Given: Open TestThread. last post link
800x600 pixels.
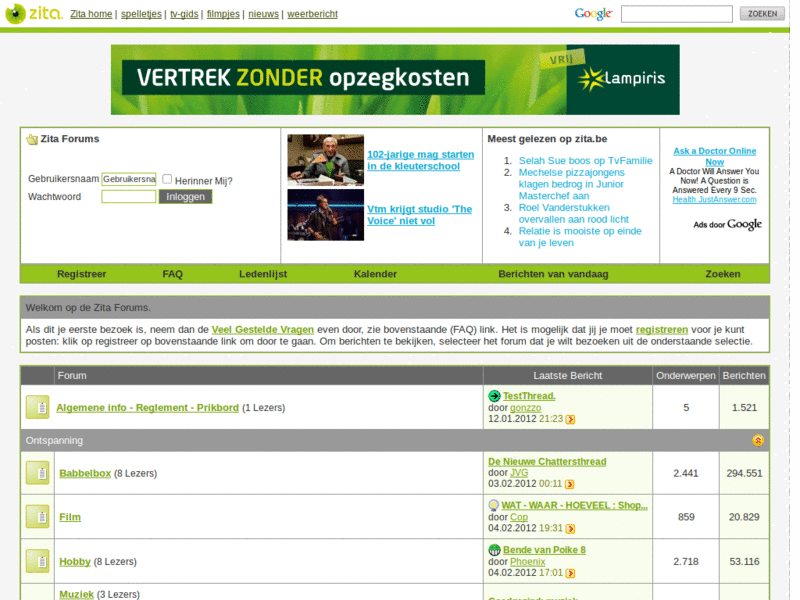Looking at the screenshot, I should coord(529,396).
